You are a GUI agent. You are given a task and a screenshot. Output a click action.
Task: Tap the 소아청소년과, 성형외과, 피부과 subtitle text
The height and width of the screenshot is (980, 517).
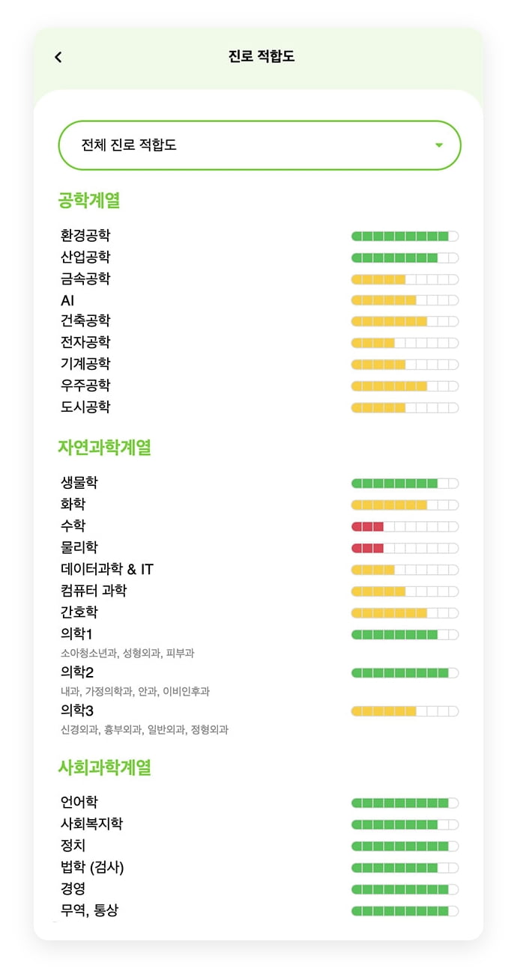(x=127, y=651)
